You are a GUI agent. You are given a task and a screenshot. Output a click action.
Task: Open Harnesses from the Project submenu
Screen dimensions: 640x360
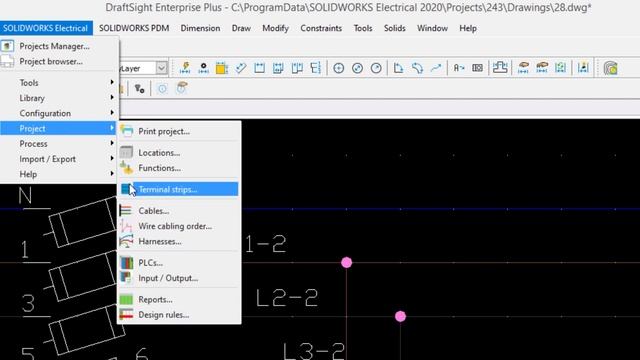point(179,242)
